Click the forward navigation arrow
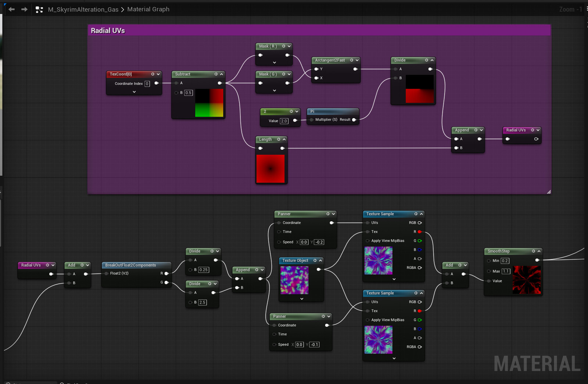588x384 pixels. pos(24,9)
